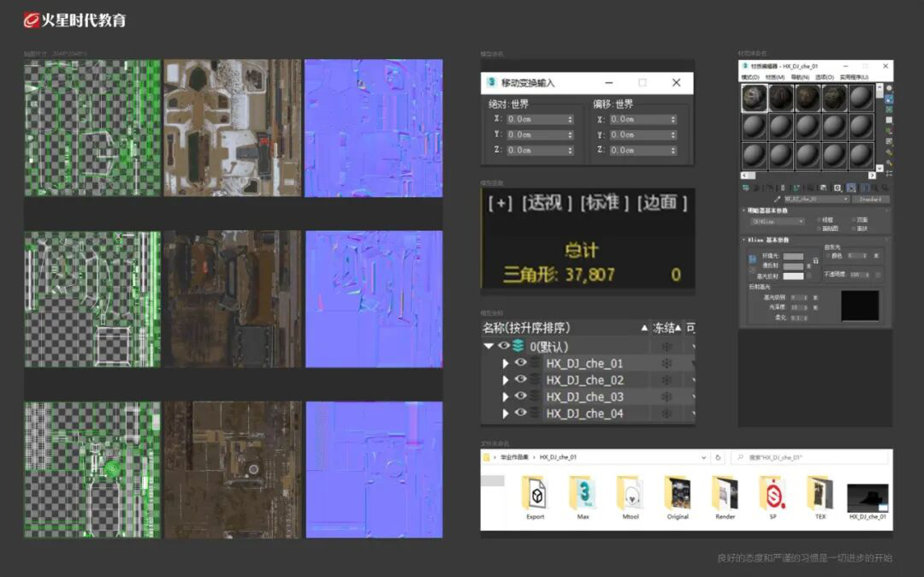Viewport: 924px width, 577px height.
Task: Open the Export folder icon
Action: pyautogui.click(x=535, y=493)
